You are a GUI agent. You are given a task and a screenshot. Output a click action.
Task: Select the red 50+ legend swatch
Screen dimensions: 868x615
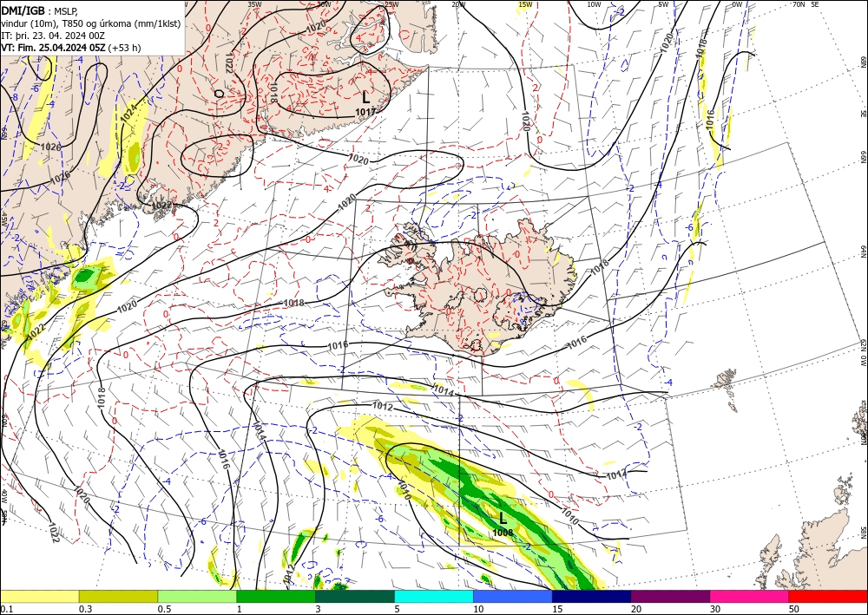(x=828, y=596)
